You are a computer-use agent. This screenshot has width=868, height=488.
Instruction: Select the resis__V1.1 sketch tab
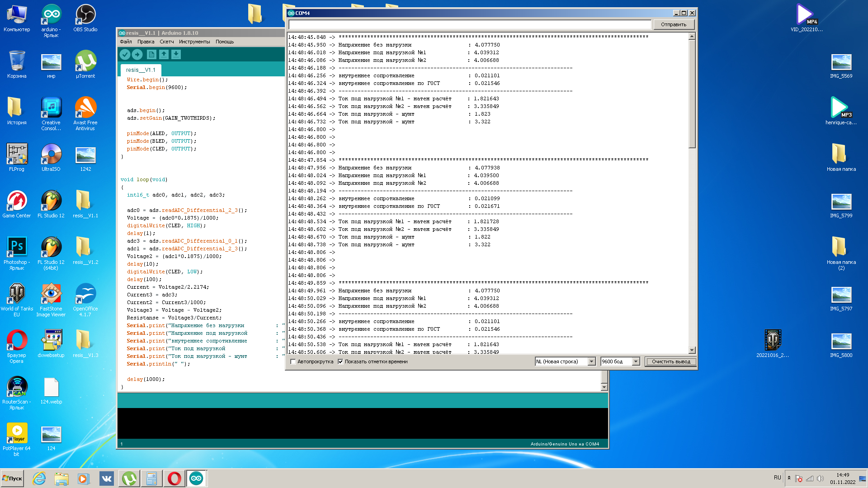click(x=141, y=70)
